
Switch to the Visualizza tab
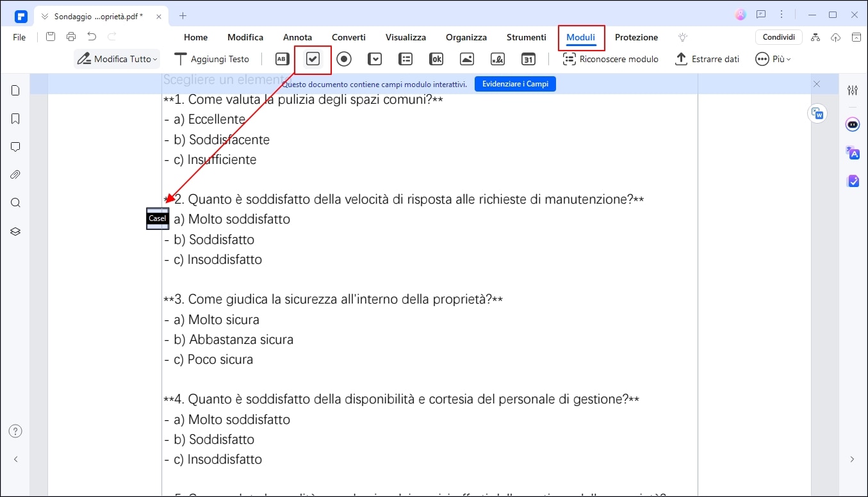pyautogui.click(x=405, y=37)
